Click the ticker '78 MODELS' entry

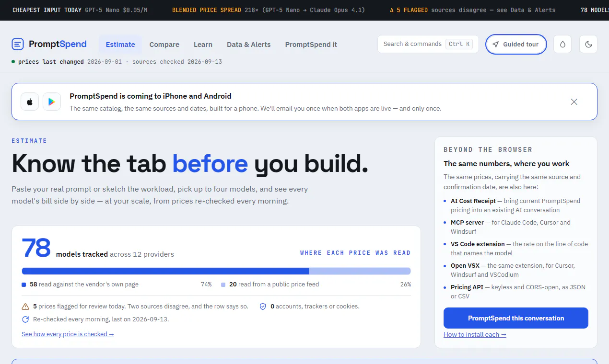tap(595, 10)
